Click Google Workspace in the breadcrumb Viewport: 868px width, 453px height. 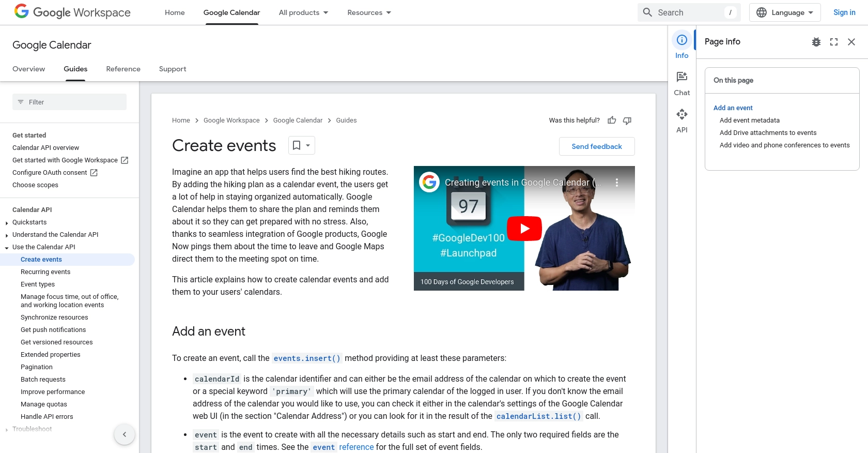231,120
